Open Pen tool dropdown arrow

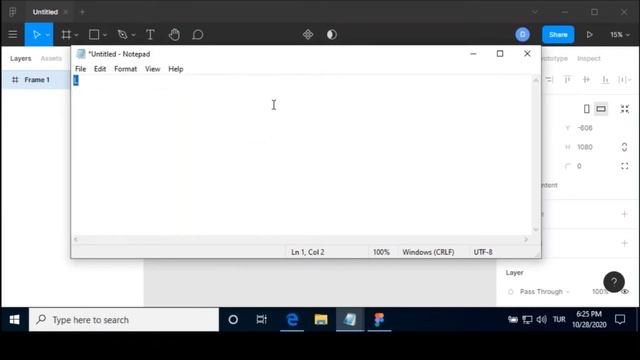click(x=133, y=35)
